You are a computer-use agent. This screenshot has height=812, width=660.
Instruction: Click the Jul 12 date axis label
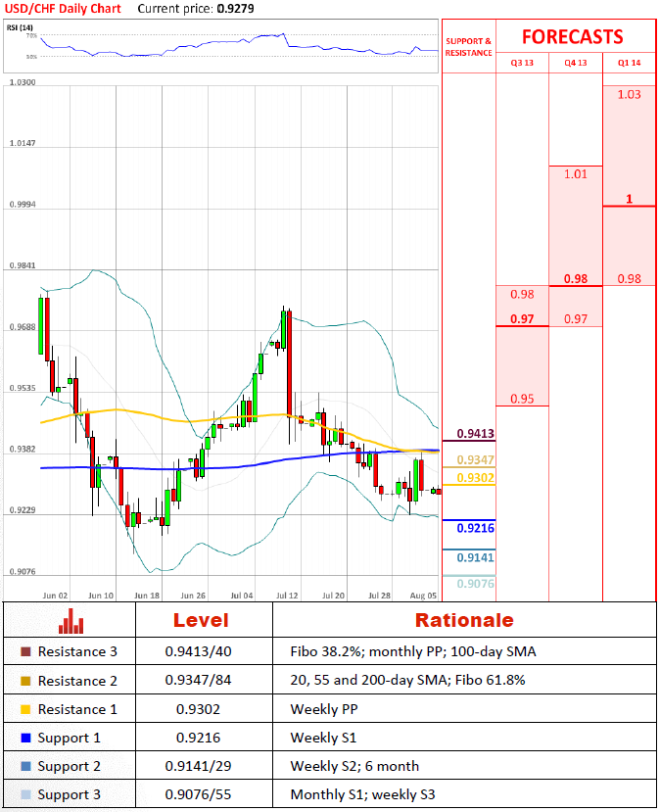pos(287,596)
